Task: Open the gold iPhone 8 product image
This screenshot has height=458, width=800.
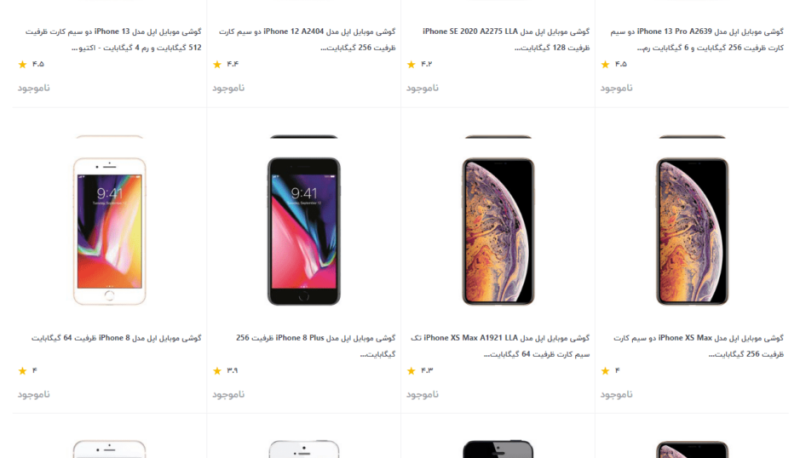Action: click(x=110, y=231)
